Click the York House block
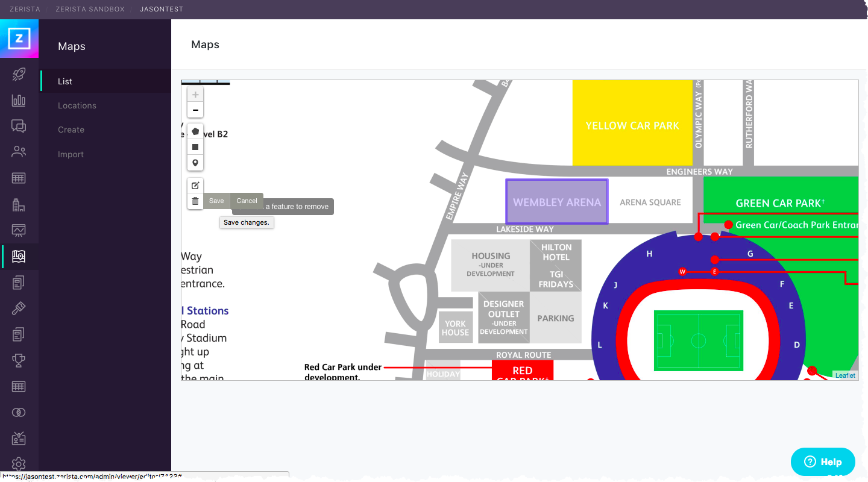Viewport: 868px width, 482px height. [455, 328]
